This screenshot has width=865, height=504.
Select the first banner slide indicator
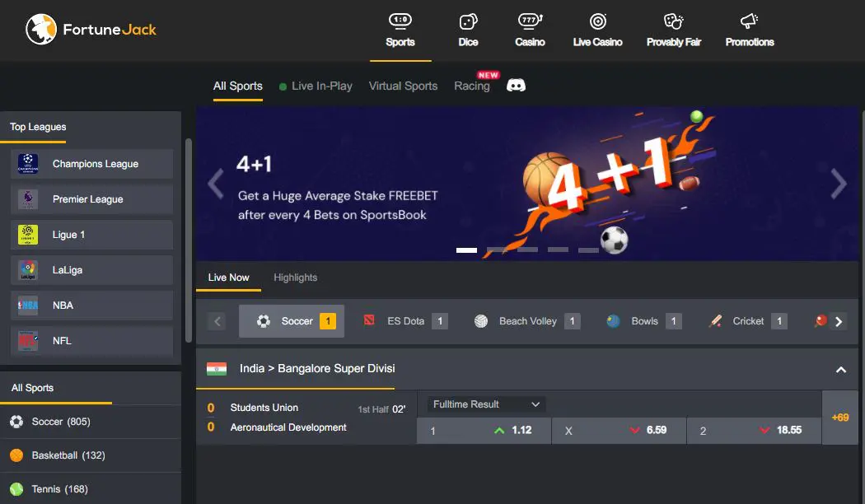pos(466,250)
